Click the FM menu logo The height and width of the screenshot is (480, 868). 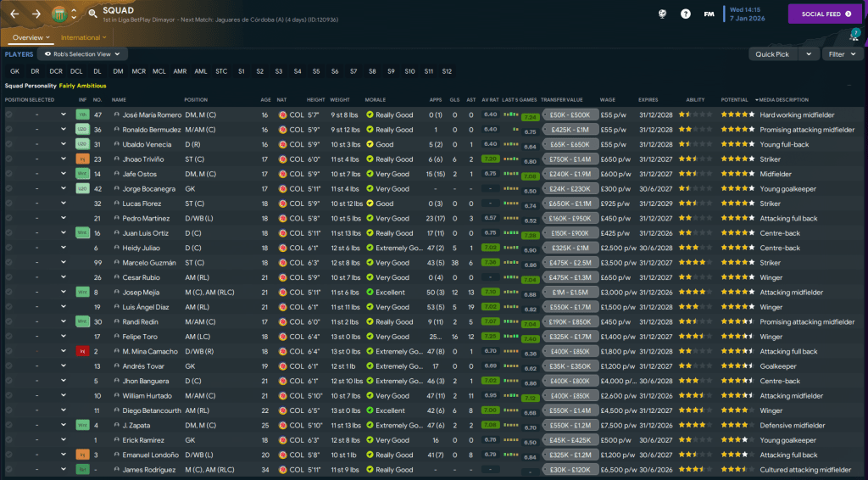[709, 14]
